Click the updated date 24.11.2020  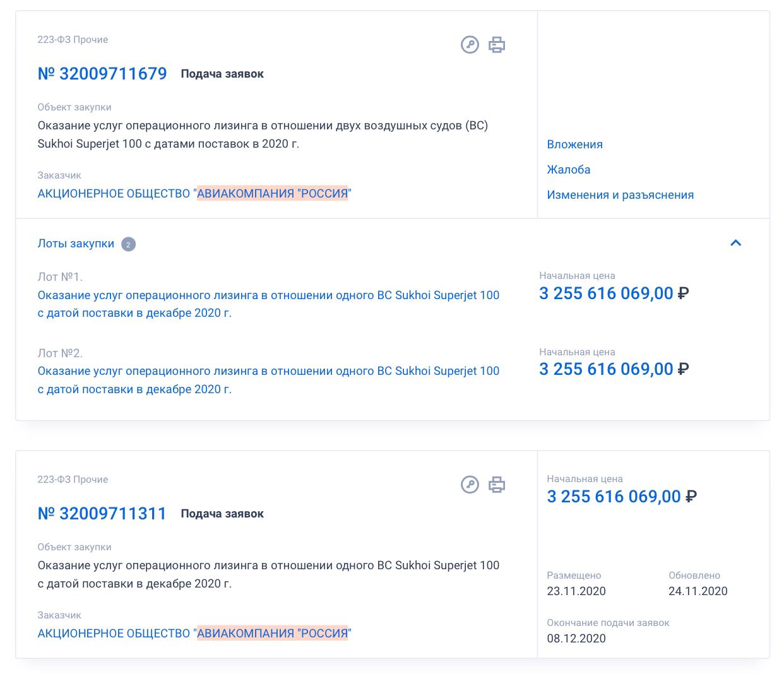point(698,591)
